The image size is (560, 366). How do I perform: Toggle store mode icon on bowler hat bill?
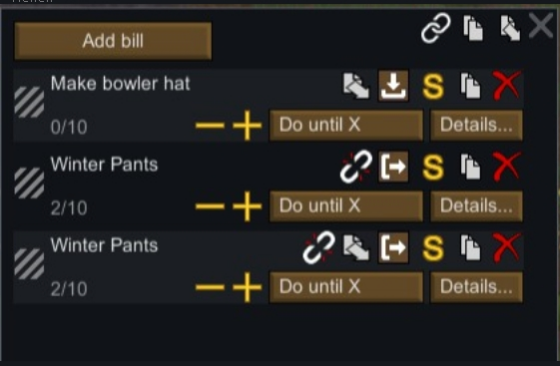[393, 86]
